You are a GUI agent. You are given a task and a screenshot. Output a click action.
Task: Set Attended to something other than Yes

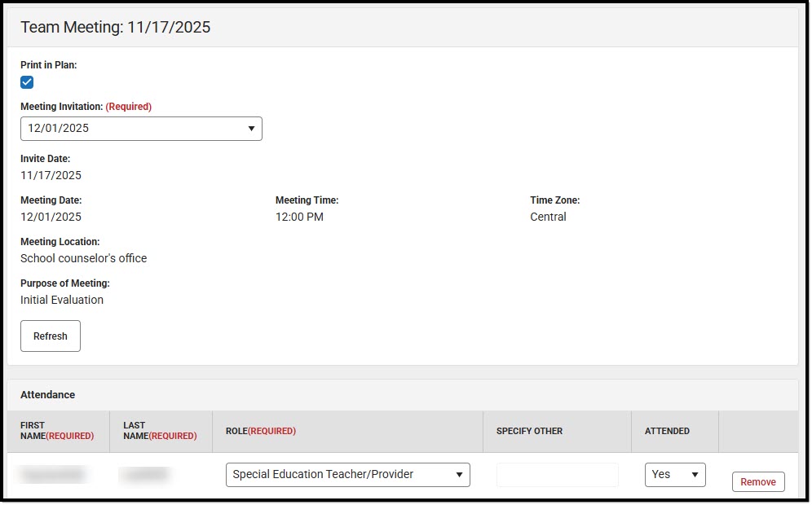click(x=675, y=475)
